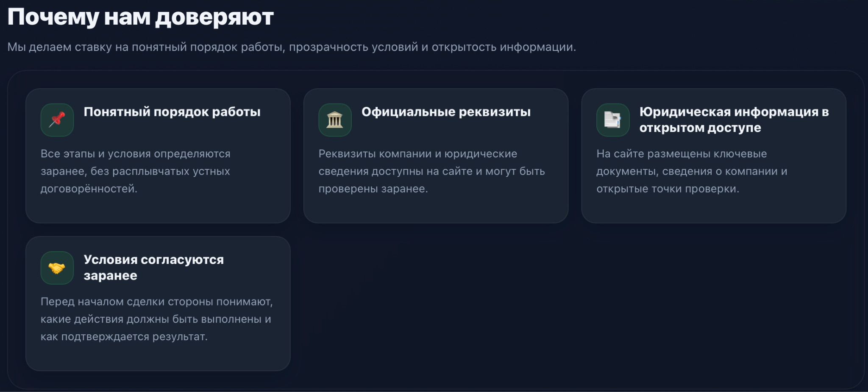Select the 'Официальные реквизиты' card title
The width and height of the screenshot is (868, 392).
(446, 112)
